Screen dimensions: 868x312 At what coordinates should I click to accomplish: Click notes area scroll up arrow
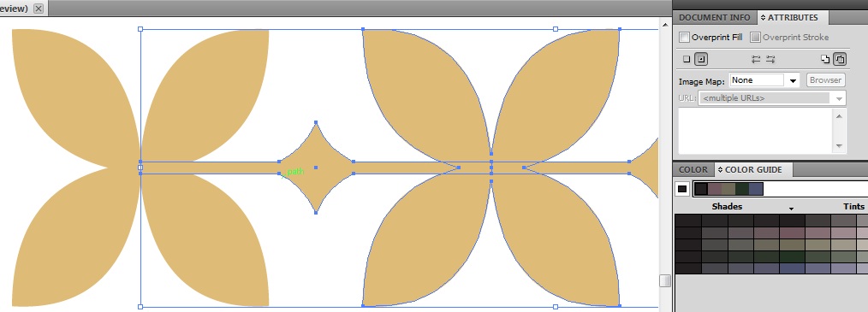click(x=839, y=115)
